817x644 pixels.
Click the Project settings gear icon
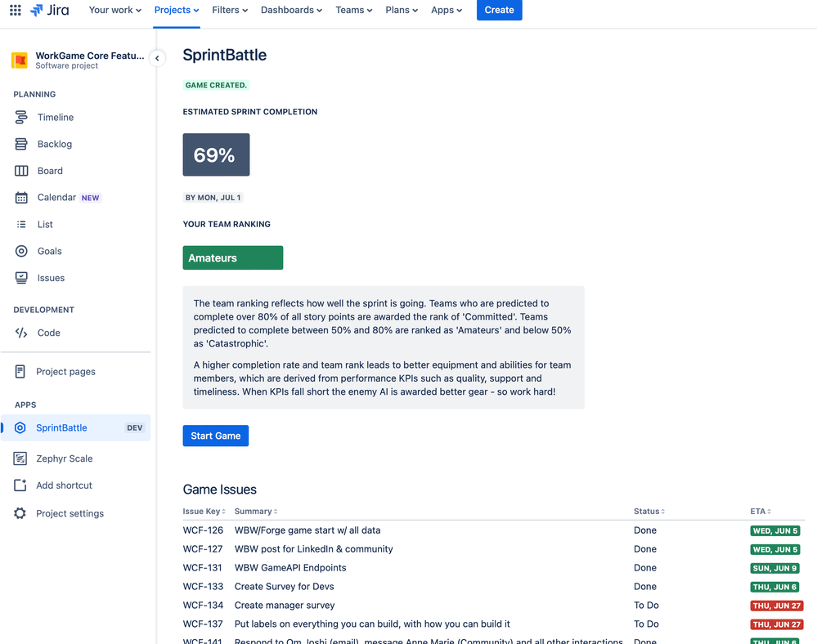point(20,513)
